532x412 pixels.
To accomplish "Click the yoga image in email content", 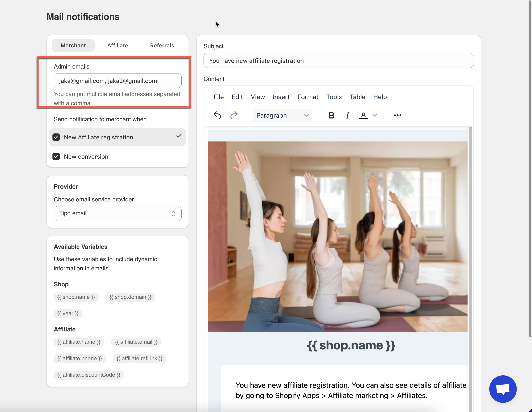I will [337, 237].
